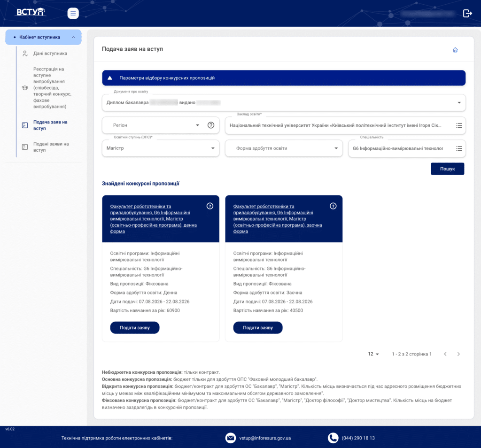Screen dimensions: 481x448
Task: Open the help icon next to Регіон
Action: (x=211, y=125)
